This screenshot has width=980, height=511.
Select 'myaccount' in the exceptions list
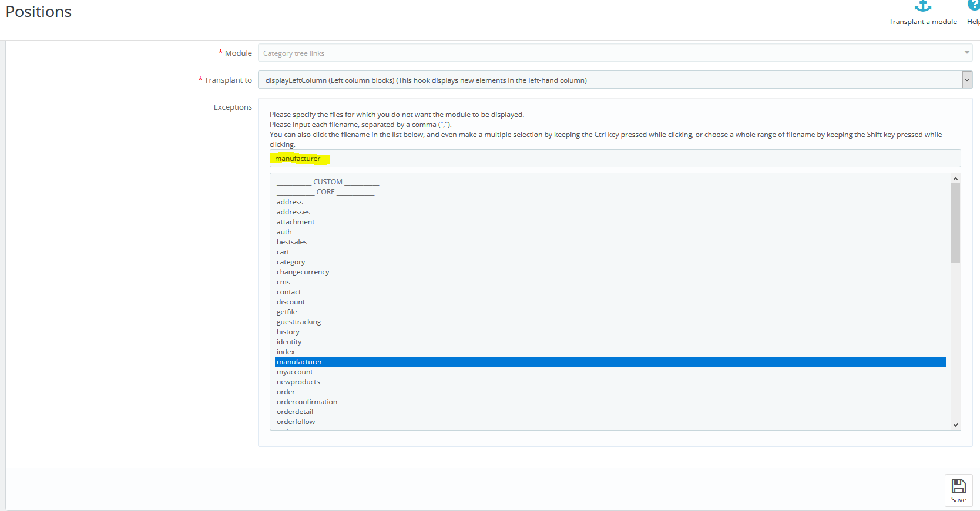tap(610, 372)
